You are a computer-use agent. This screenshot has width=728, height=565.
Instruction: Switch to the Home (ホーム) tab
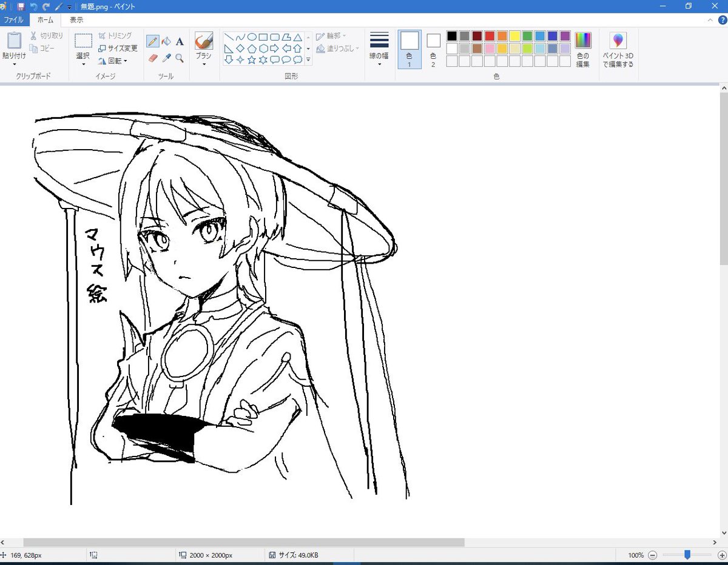click(45, 20)
